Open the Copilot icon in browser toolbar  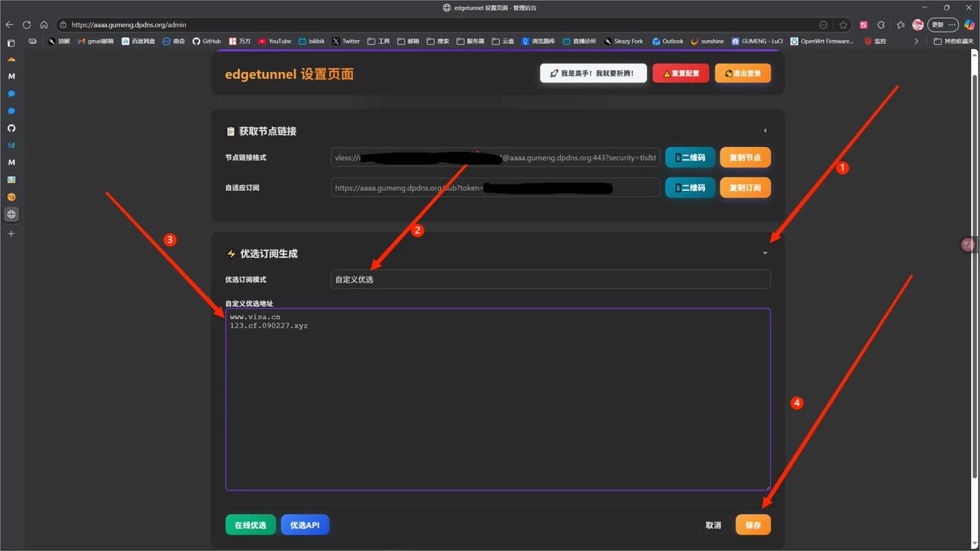[969, 24]
